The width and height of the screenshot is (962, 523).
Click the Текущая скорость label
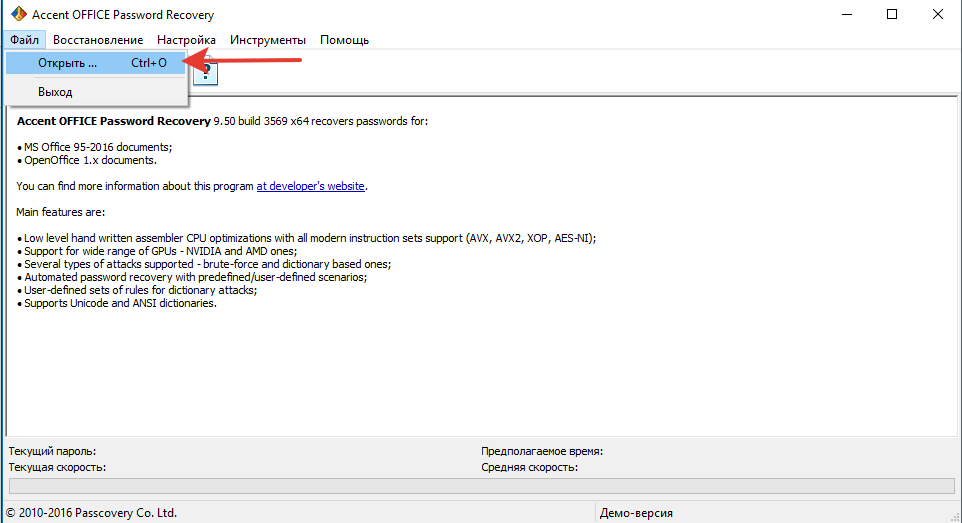[57, 467]
